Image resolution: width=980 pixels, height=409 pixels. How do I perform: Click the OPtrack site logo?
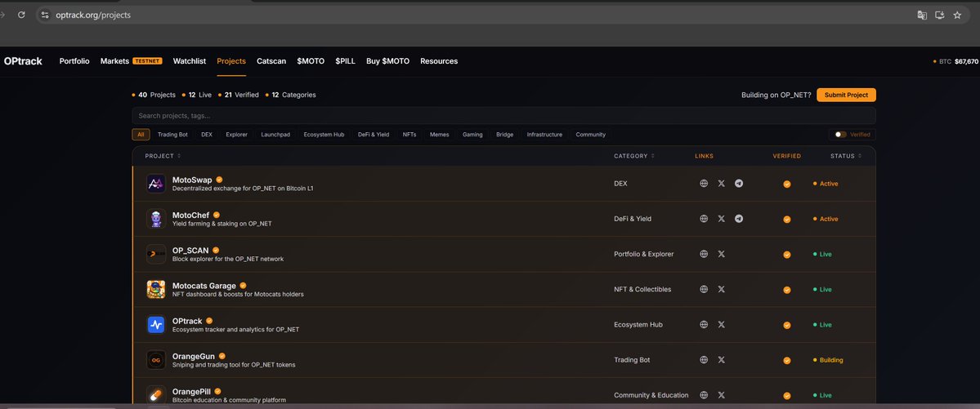click(x=23, y=61)
